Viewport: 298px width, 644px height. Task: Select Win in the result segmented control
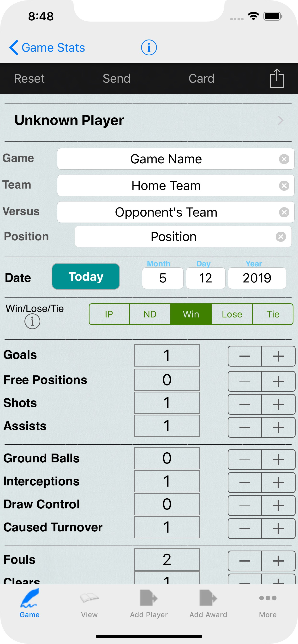click(191, 314)
